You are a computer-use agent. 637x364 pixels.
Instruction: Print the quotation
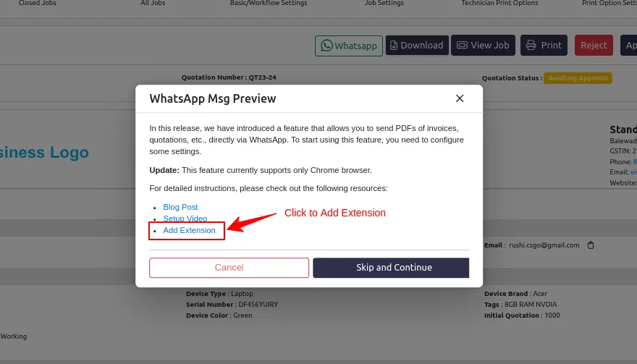(x=544, y=45)
